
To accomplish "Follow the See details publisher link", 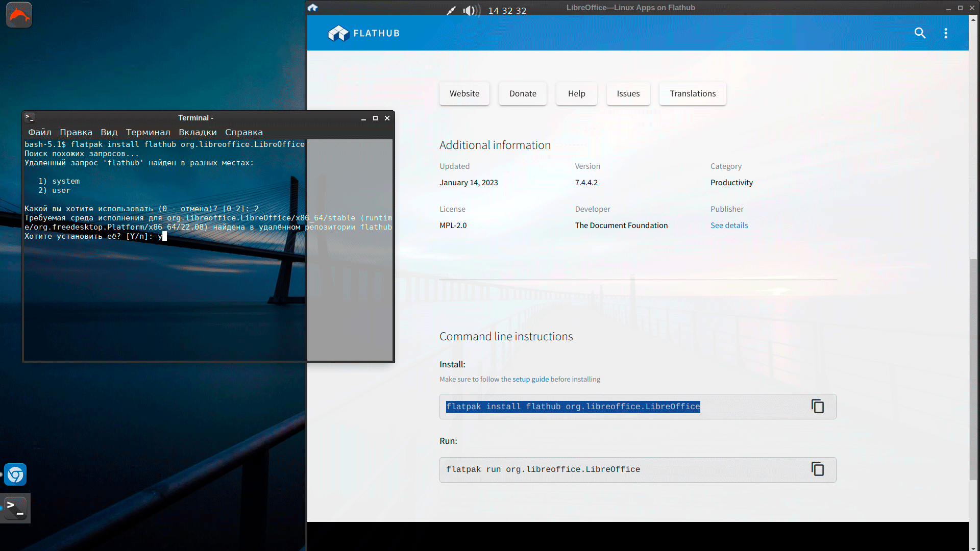I will point(729,226).
